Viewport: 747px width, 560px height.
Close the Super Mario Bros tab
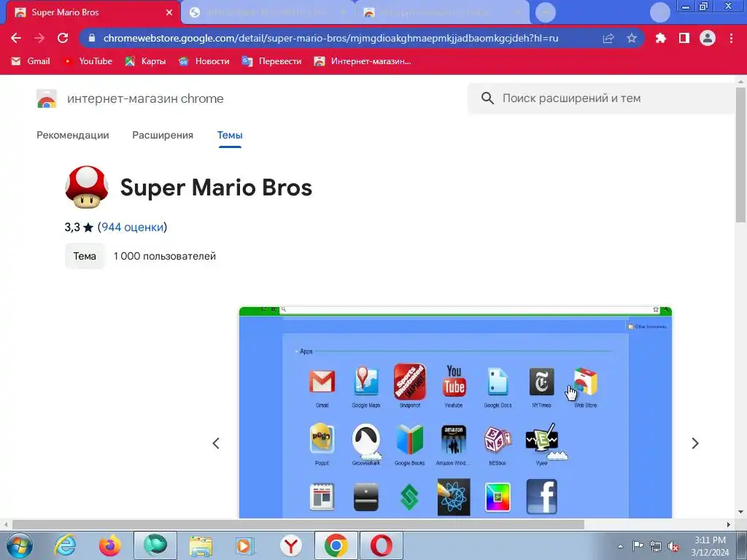pyautogui.click(x=169, y=12)
